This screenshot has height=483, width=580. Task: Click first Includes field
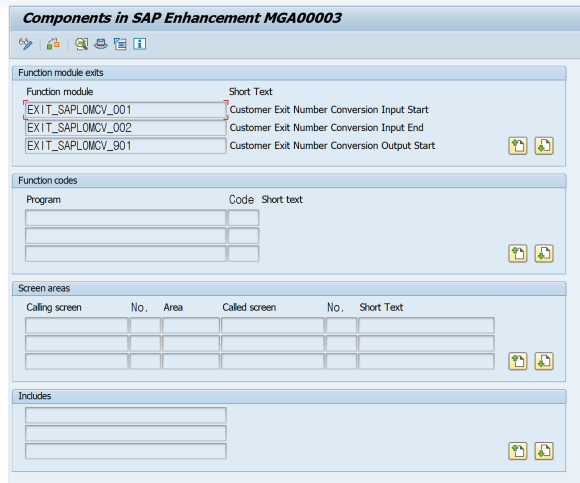coord(126,415)
